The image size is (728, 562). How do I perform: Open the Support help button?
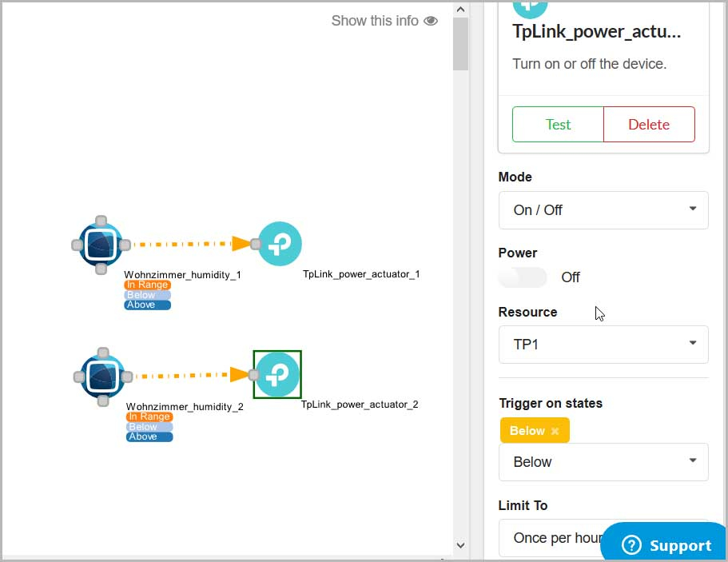[x=664, y=543]
